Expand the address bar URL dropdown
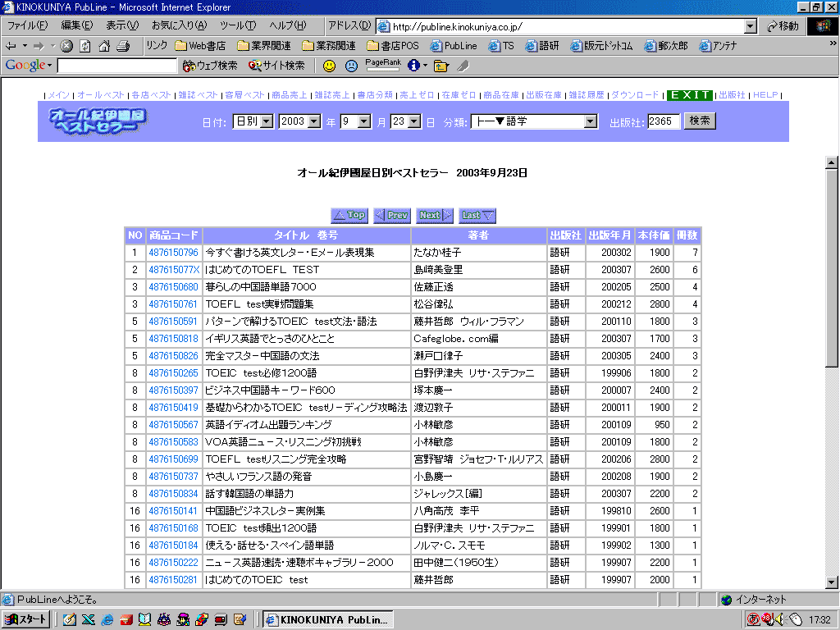The width and height of the screenshot is (840, 630). pyautogui.click(x=751, y=26)
